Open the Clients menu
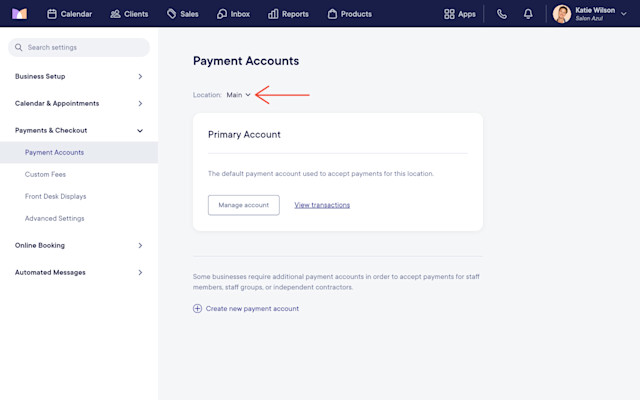The width and height of the screenshot is (640, 400). (129, 14)
